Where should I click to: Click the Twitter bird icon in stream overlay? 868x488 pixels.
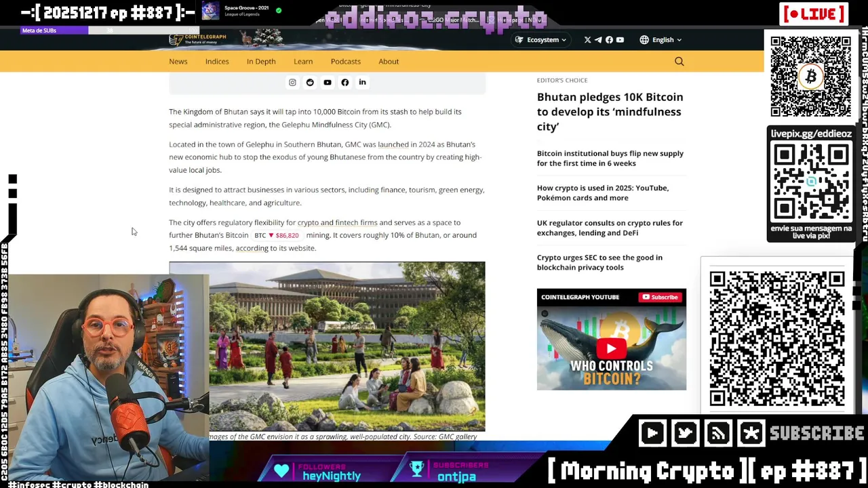click(x=685, y=433)
